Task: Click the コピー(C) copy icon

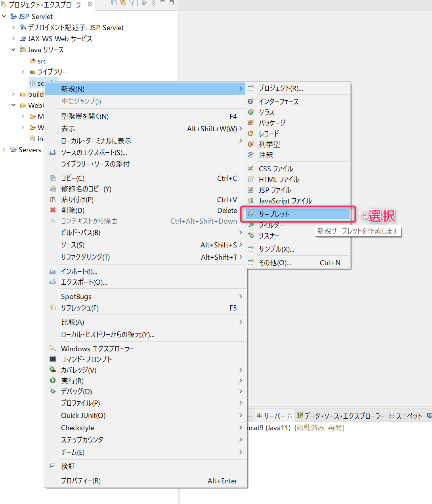Action: 53,178
